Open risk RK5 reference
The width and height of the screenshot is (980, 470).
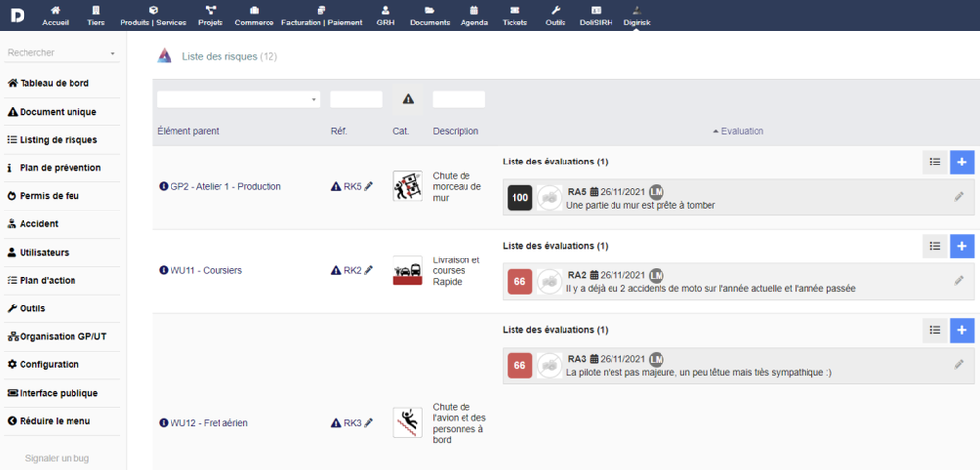coord(352,187)
